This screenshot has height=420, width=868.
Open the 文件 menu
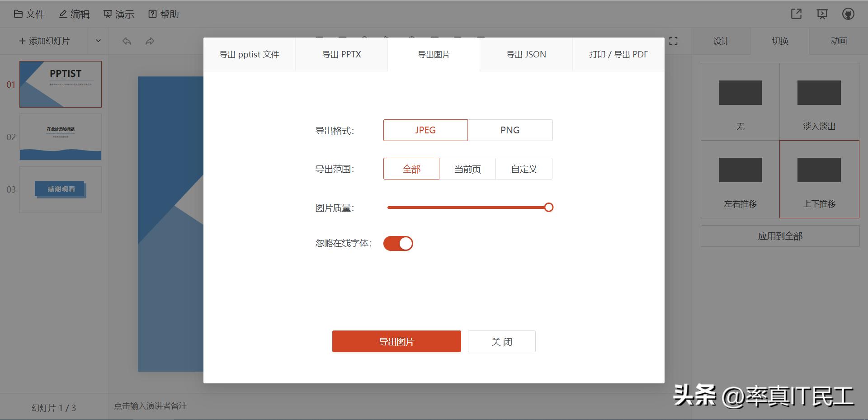click(x=29, y=14)
